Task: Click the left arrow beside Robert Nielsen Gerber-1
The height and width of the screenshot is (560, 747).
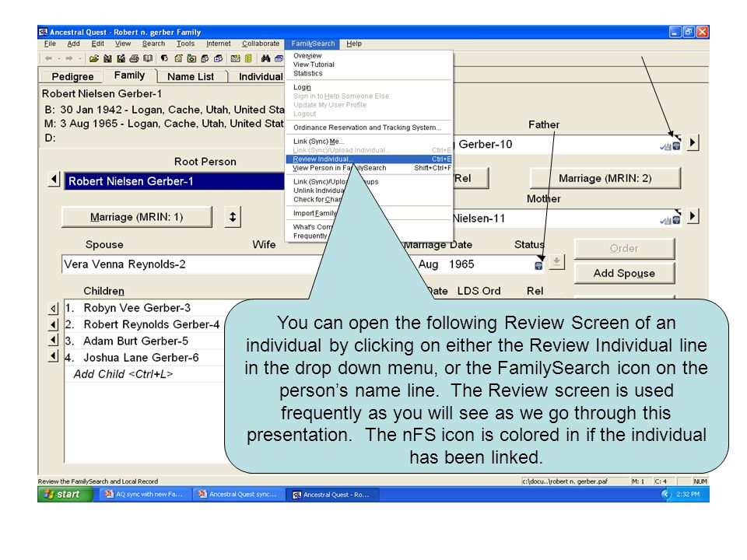Action: pyautogui.click(x=54, y=180)
